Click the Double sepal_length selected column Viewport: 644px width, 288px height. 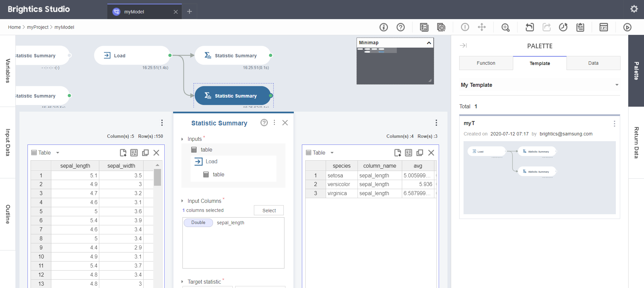click(233, 223)
